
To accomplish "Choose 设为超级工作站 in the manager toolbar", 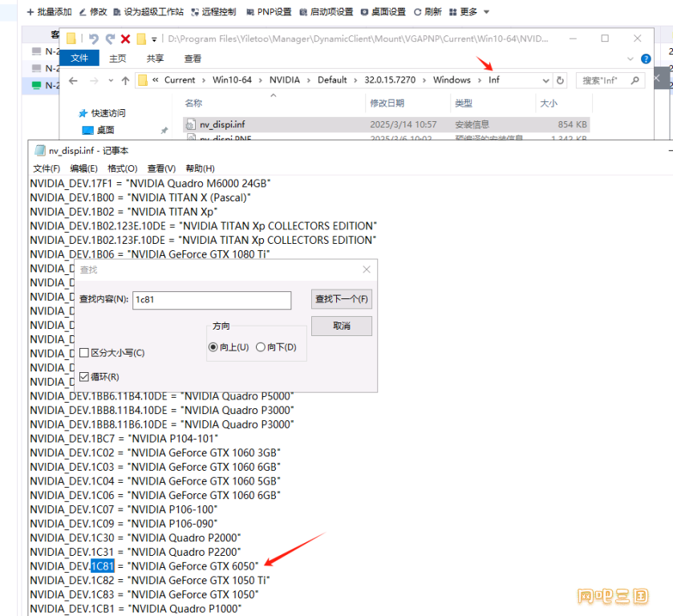I will click(148, 12).
